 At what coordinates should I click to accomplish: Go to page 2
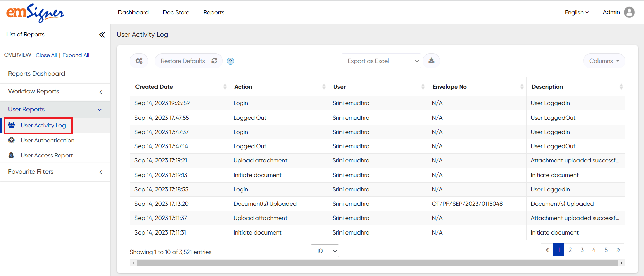pyautogui.click(x=570, y=250)
